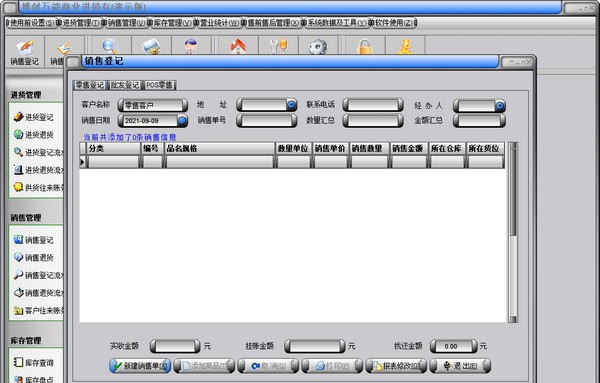Open the 使用前设置 menu
This screenshot has width=600, height=383.
(31, 23)
